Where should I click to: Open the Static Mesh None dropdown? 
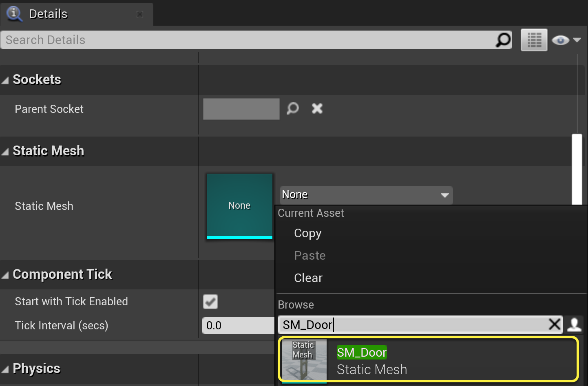tap(366, 195)
